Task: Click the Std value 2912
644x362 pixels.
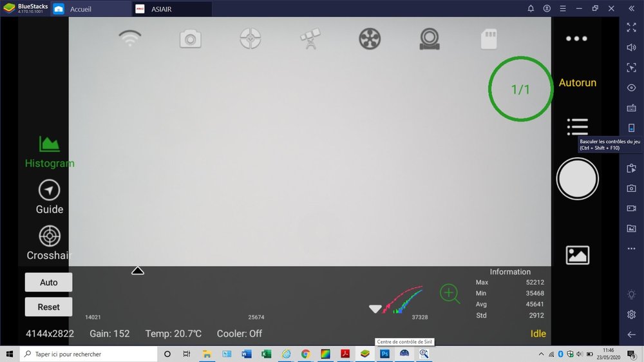Action: click(x=536, y=316)
